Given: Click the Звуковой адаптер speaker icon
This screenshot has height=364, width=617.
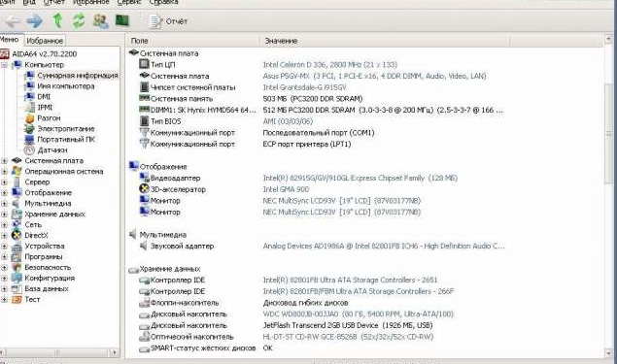Looking at the screenshot, I should (x=144, y=246).
